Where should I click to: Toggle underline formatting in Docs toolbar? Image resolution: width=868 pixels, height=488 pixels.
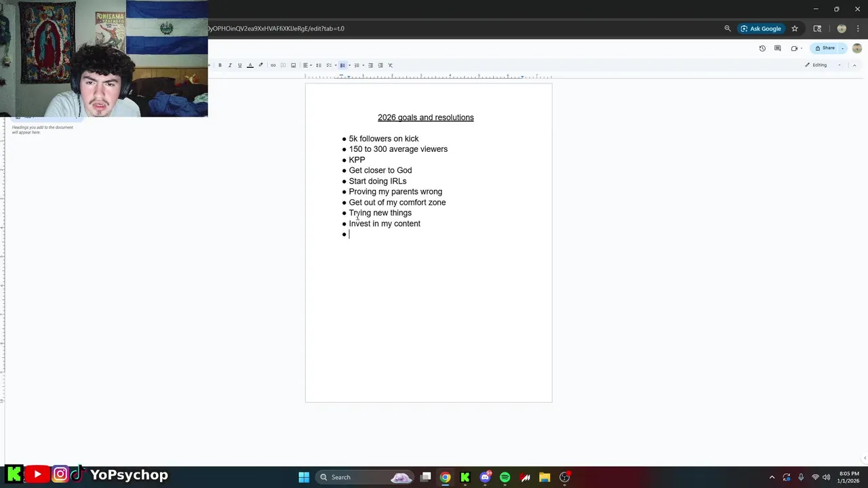pos(240,65)
